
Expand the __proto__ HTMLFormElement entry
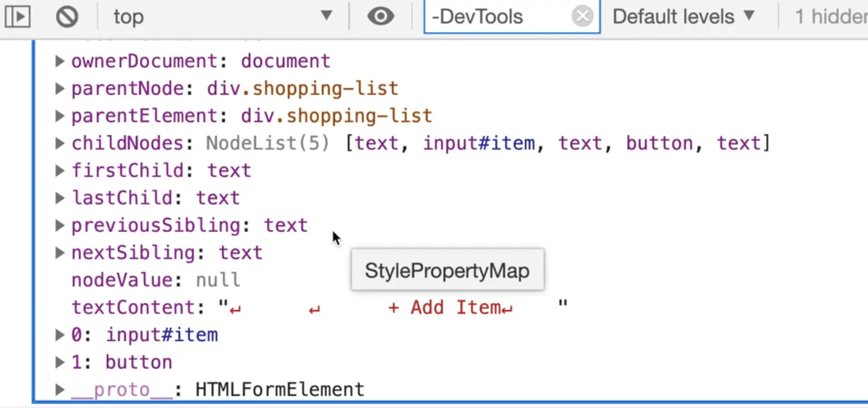(60, 390)
